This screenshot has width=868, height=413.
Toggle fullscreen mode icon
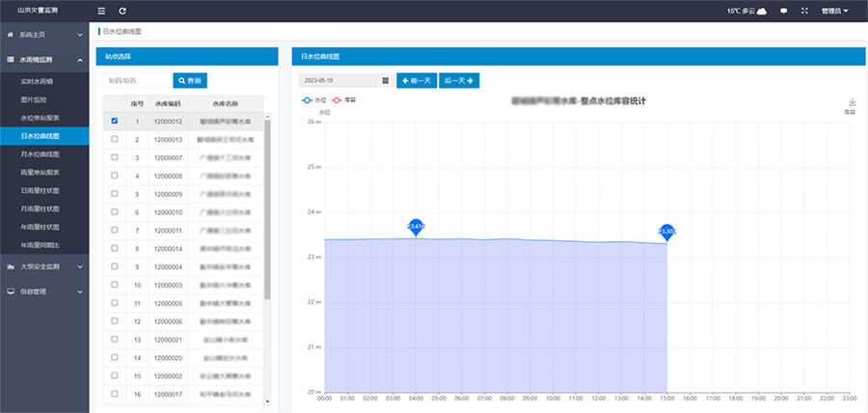point(804,11)
